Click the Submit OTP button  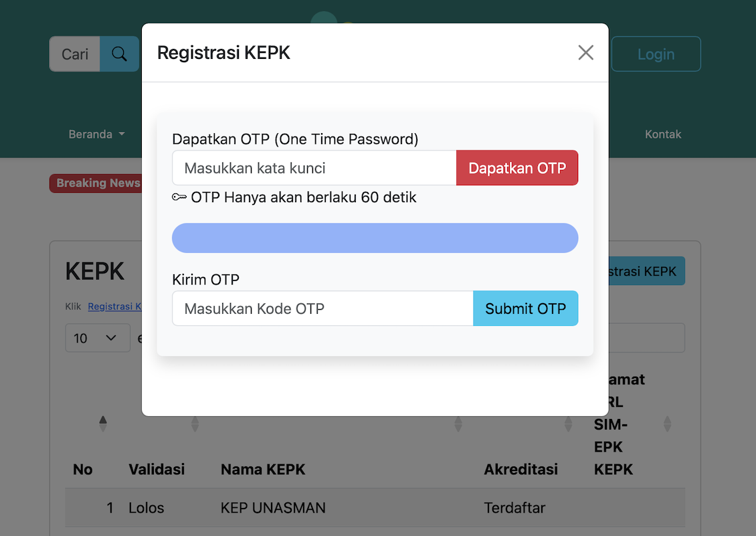(x=526, y=308)
